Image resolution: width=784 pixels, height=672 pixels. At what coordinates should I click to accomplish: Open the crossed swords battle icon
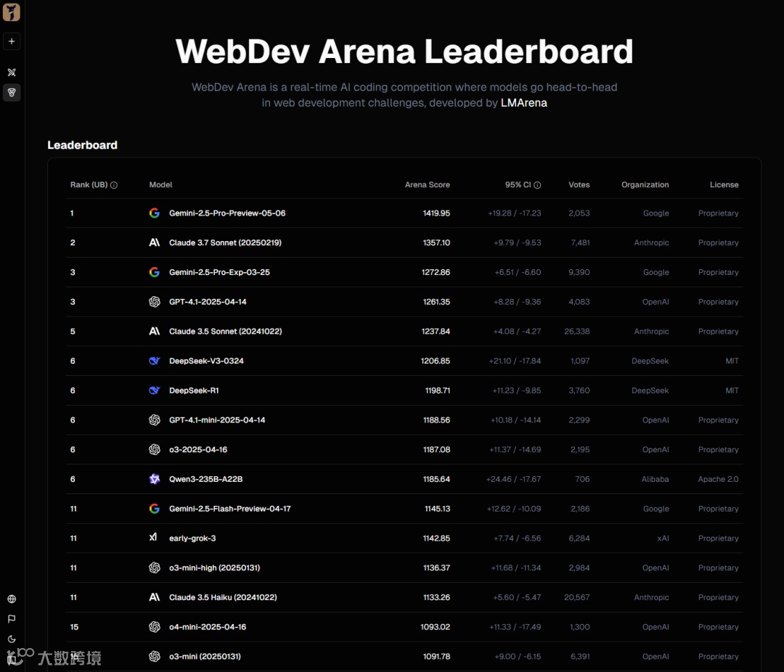pos(12,73)
